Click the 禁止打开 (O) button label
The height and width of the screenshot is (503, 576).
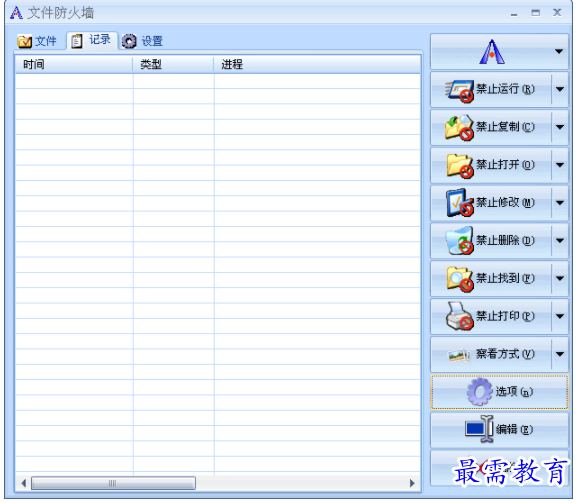(505, 165)
